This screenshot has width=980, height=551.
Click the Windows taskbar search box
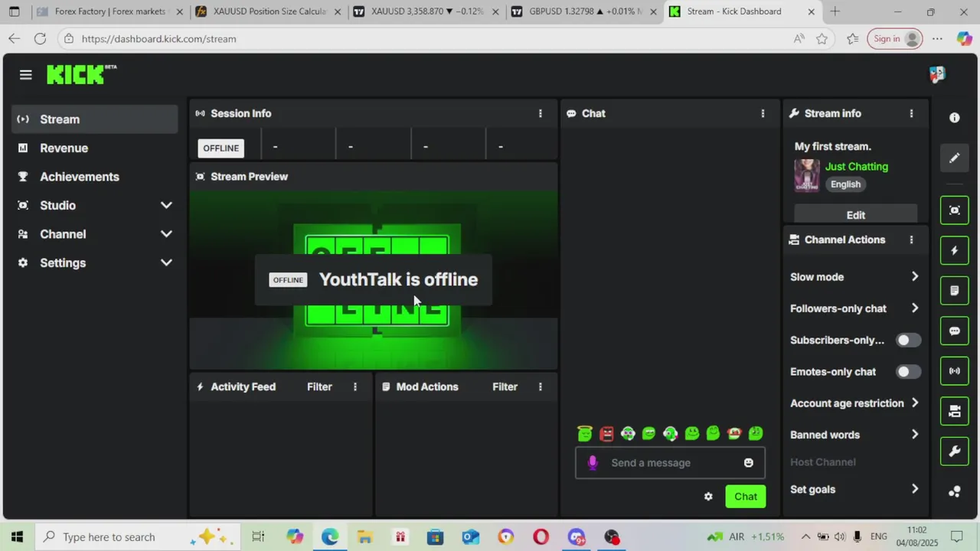138,536
